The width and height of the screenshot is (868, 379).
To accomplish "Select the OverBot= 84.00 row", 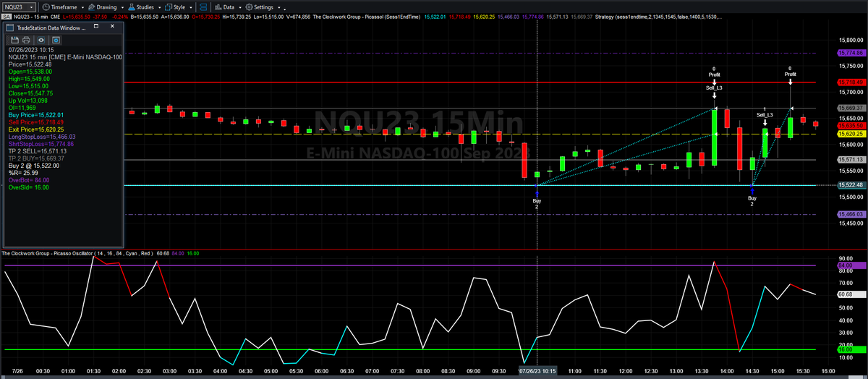I will [29, 180].
